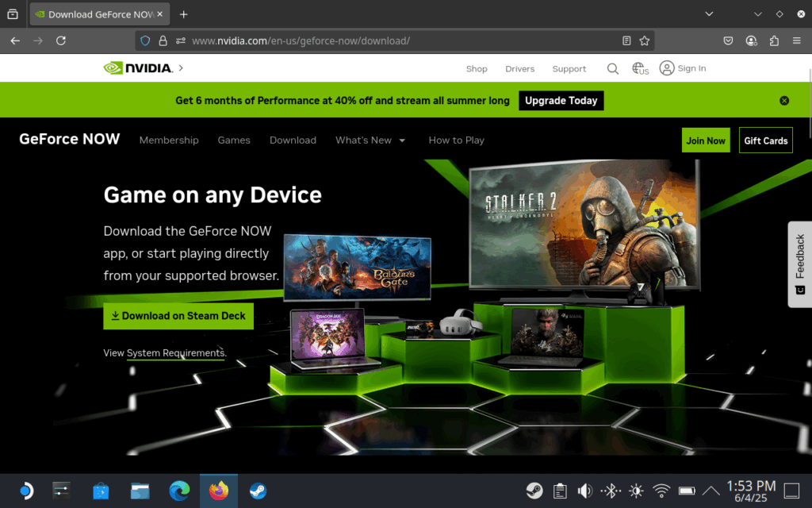Open the Membership menu item
The width and height of the screenshot is (812, 508).
click(x=169, y=140)
